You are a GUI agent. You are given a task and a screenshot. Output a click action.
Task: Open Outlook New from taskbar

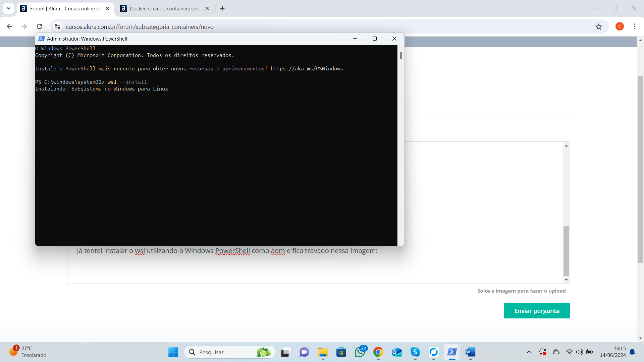click(x=396, y=352)
